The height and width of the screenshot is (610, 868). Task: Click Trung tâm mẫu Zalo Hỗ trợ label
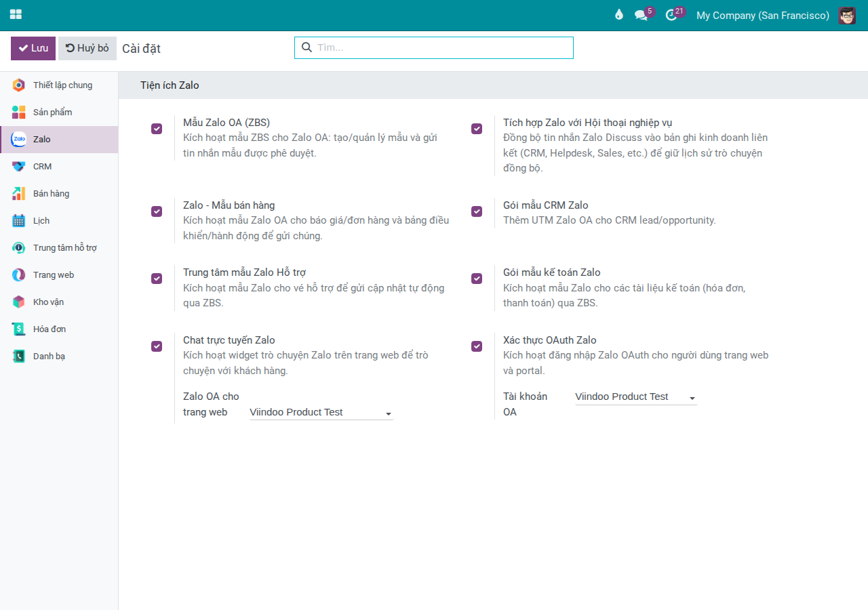245,272
